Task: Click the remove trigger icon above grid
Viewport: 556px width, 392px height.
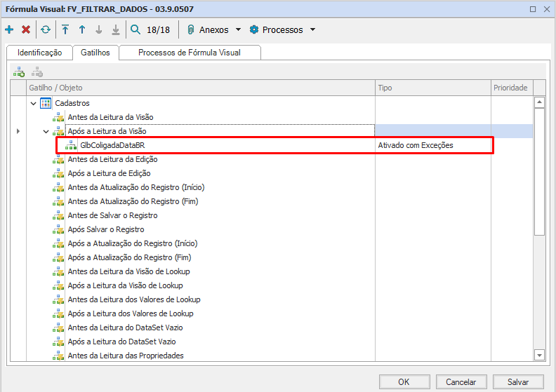Action: (37, 72)
